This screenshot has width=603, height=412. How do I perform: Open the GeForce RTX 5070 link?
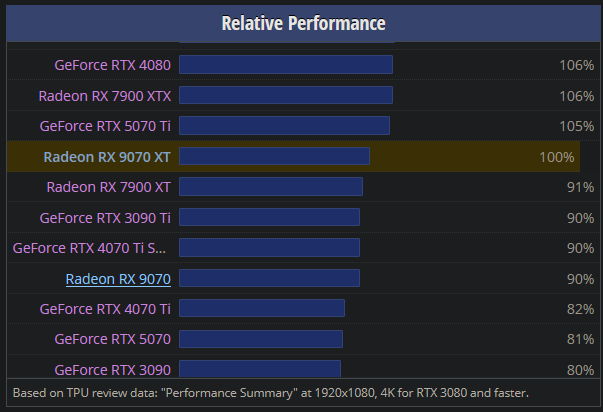[x=113, y=339]
